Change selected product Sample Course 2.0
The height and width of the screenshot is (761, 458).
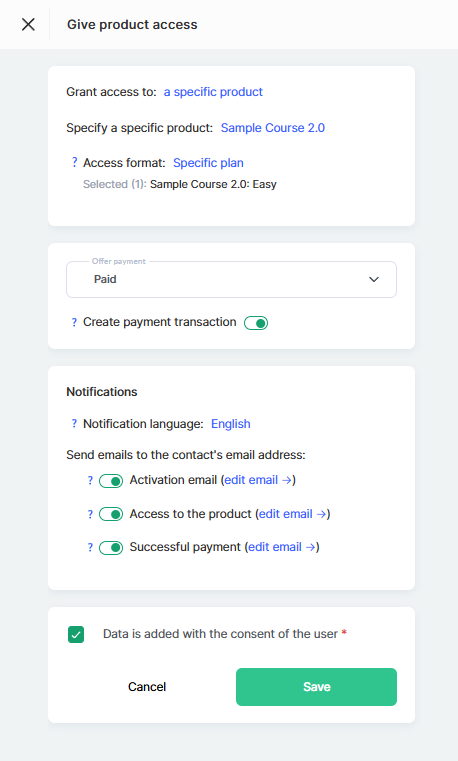[273, 128]
